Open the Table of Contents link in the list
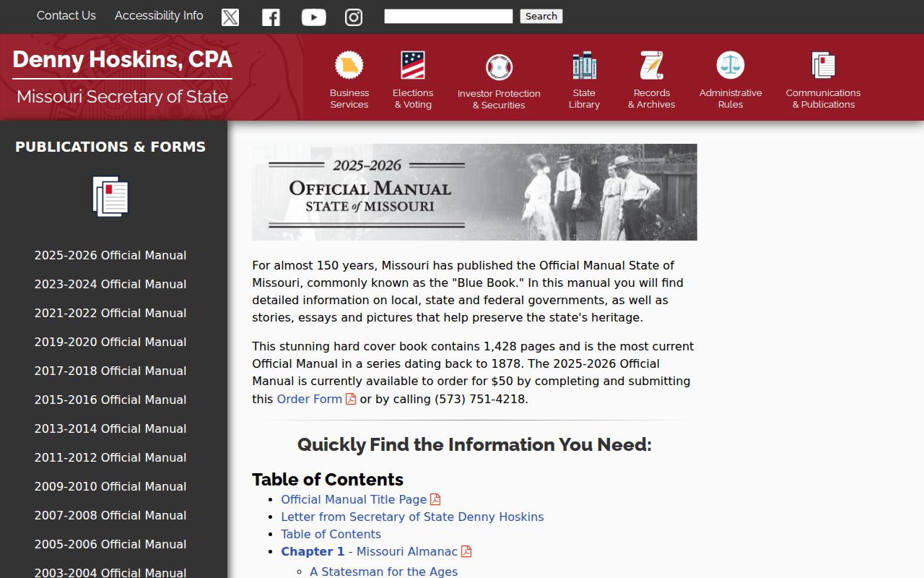 click(331, 534)
